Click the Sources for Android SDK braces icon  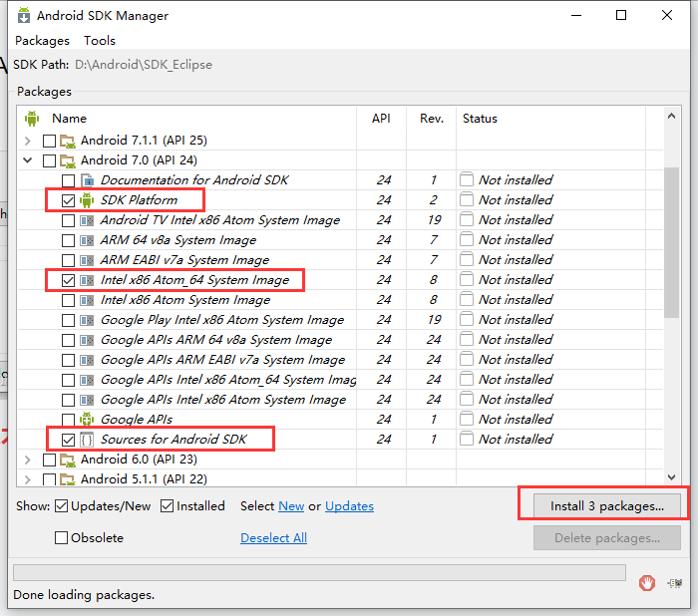[x=87, y=440]
